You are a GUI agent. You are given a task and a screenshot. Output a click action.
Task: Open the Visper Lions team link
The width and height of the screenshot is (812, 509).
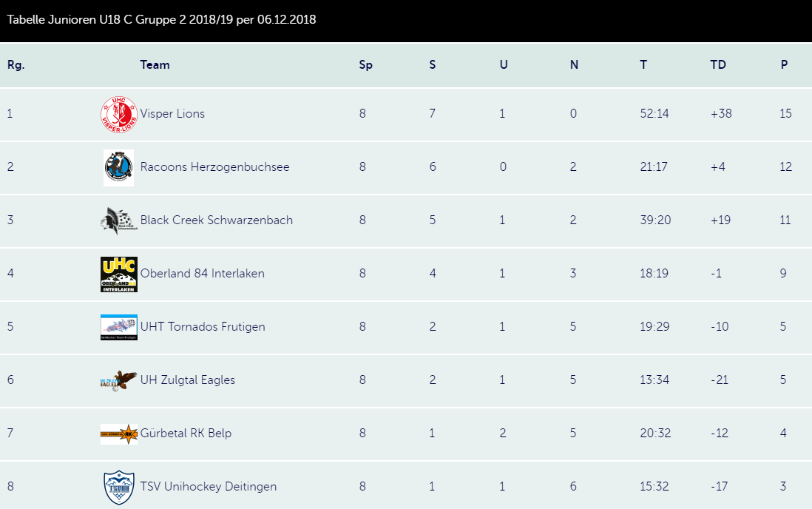172,114
